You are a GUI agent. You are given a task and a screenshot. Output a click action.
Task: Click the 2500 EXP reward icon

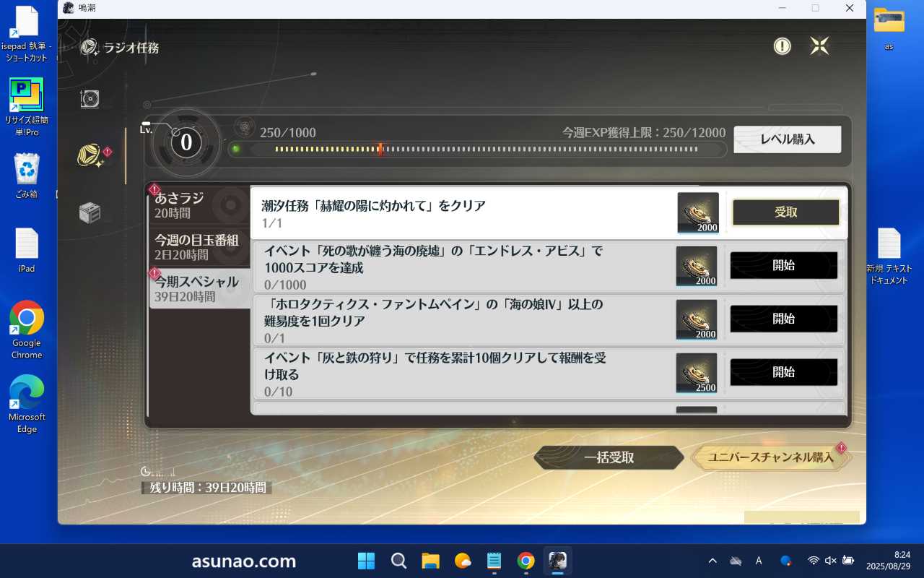coord(697,373)
